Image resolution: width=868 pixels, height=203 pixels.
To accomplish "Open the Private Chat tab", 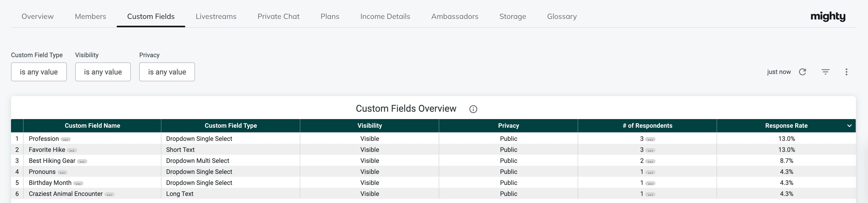I will coord(278,17).
